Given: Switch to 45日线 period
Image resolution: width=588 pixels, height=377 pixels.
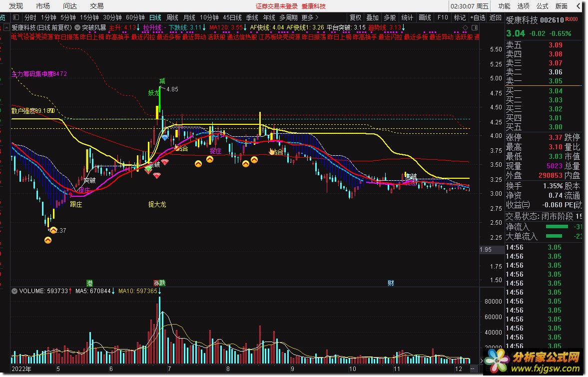Looking at the screenshot, I should (x=232, y=17).
